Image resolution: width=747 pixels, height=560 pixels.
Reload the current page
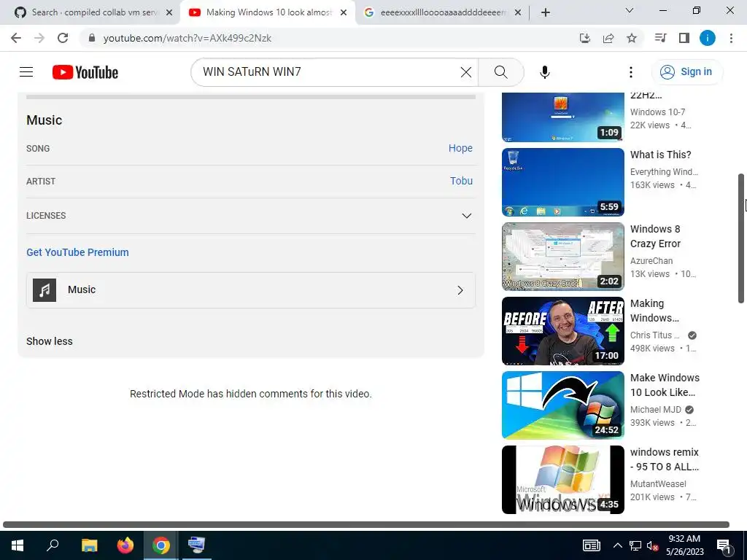point(63,38)
